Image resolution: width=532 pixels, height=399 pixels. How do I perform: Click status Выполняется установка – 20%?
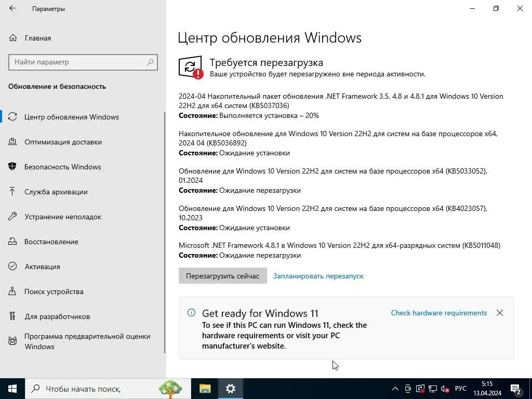269,116
